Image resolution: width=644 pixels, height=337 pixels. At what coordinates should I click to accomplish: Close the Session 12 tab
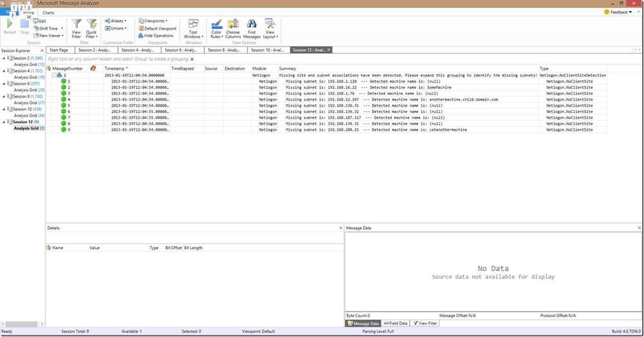coord(329,50)
